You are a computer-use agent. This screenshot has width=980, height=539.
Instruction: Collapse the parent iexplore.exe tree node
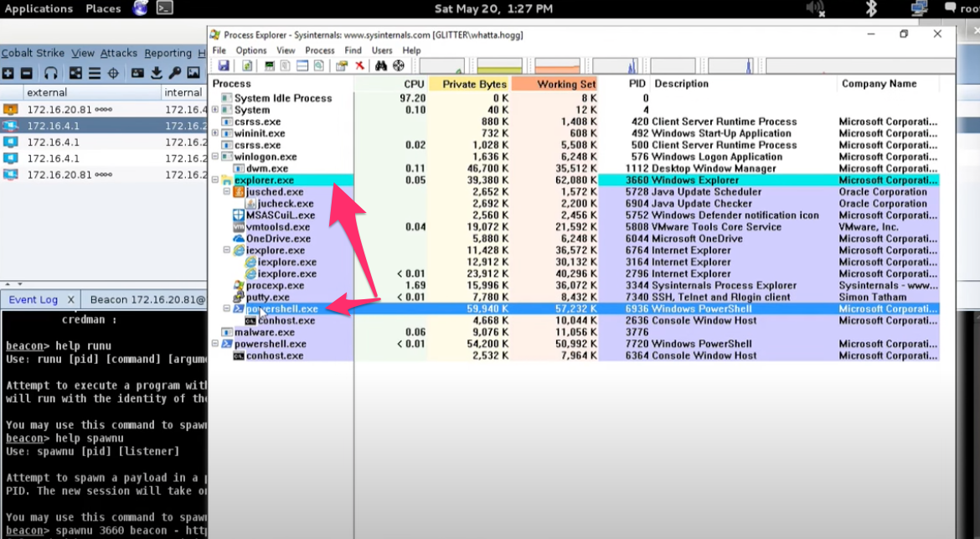(x=228, y=250)
